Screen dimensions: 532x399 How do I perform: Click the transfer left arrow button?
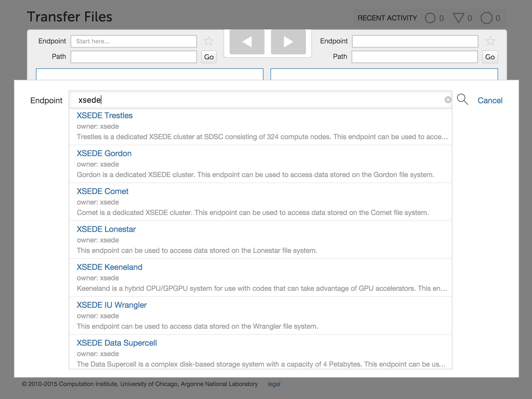247,42
